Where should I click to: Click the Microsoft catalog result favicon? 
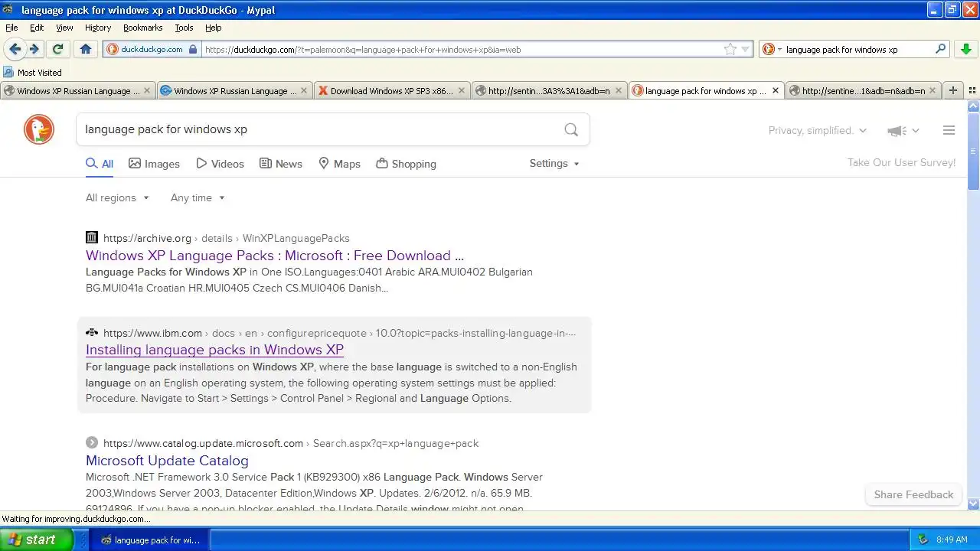pyautogui.click(x=92, y=442)
